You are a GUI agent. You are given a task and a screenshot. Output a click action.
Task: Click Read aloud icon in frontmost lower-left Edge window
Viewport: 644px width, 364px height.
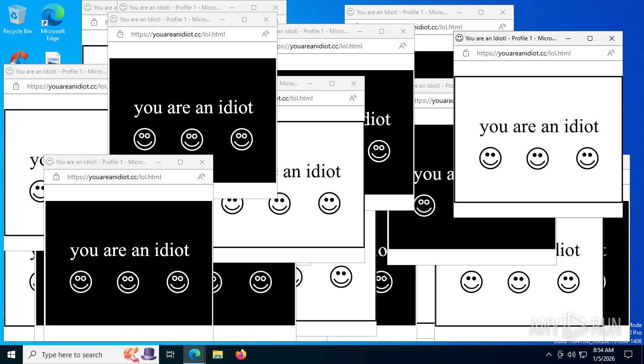201,176
